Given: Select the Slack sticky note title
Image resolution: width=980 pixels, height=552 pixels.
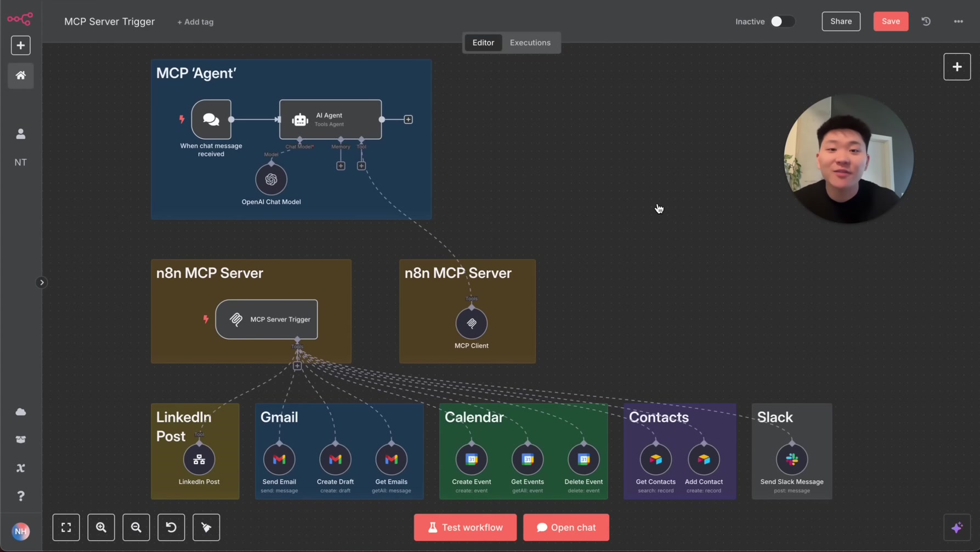Looking at the screenshot, I should click(775, 417).
